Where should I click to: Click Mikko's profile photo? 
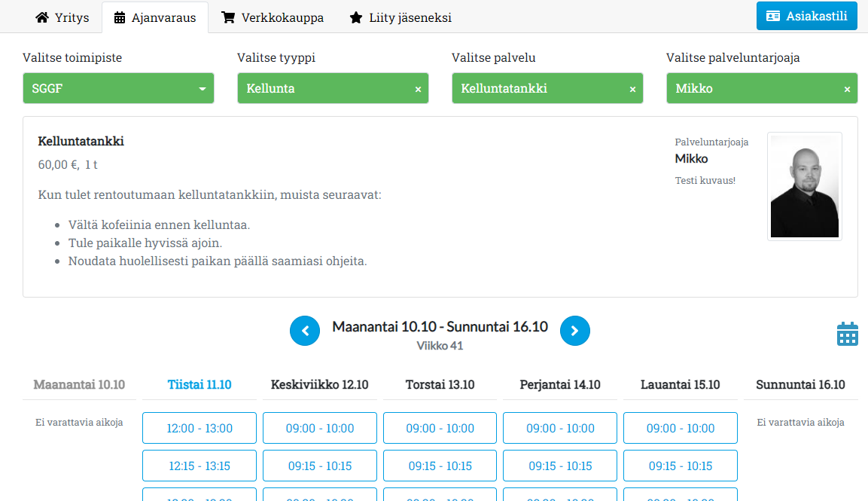coord(804,186)
